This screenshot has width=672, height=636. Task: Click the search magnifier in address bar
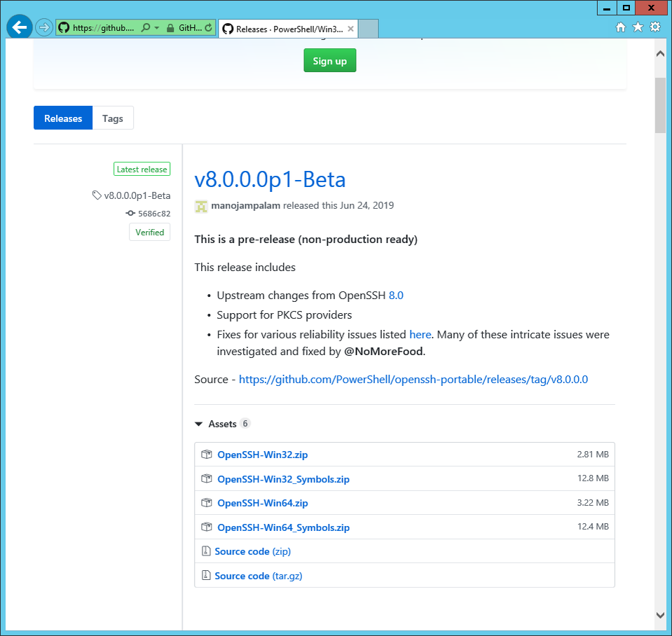coord(146,28)
